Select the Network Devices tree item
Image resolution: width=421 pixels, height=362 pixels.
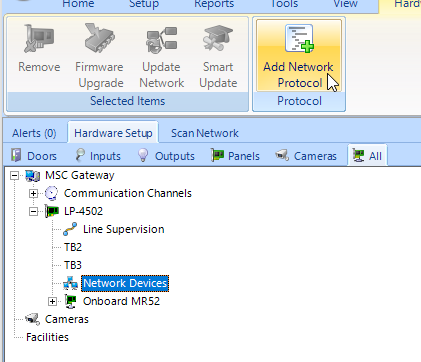[125, 283]
